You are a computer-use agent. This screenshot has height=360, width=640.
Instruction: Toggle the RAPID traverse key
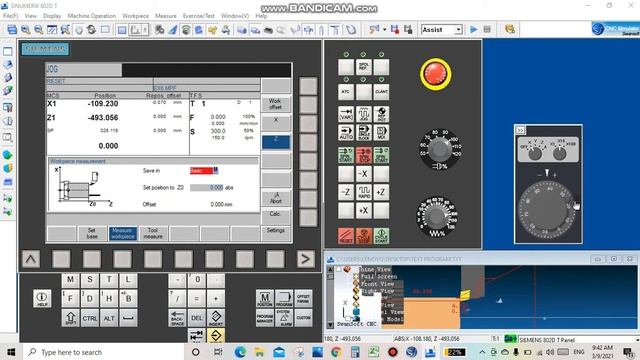coord(363,192)
